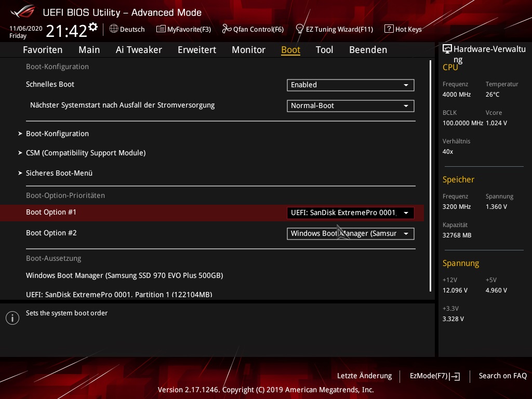The width and height of the screenshot is (532, 399).
Task: Select the Boot Option #1 row label
Action: point(51,212)
